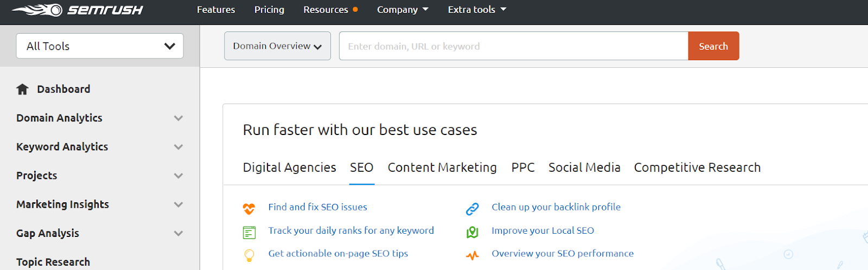Focus the domain, URL or keyword field
The width and height of the screenshot is (868, 270).
(x=513, y=46)
